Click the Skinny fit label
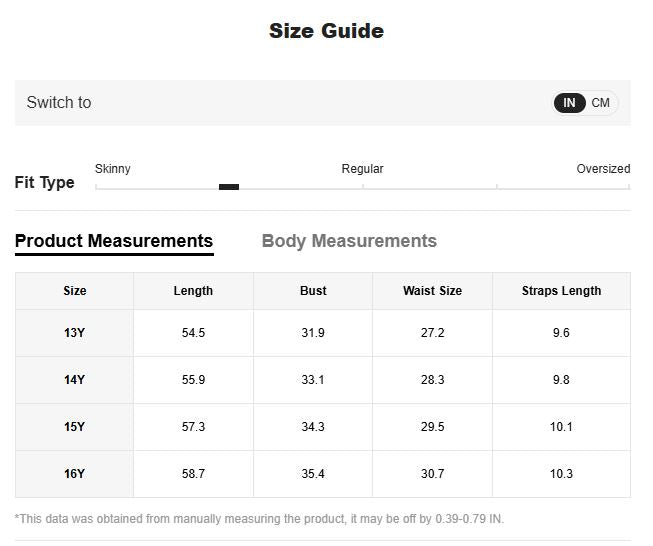 coord(112,169)
